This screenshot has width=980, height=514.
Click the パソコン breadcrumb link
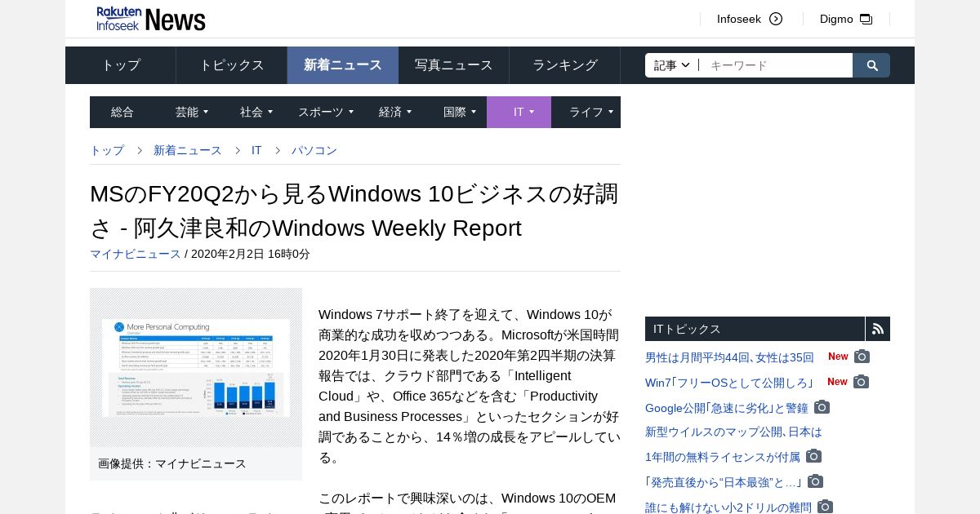(314, 150)
